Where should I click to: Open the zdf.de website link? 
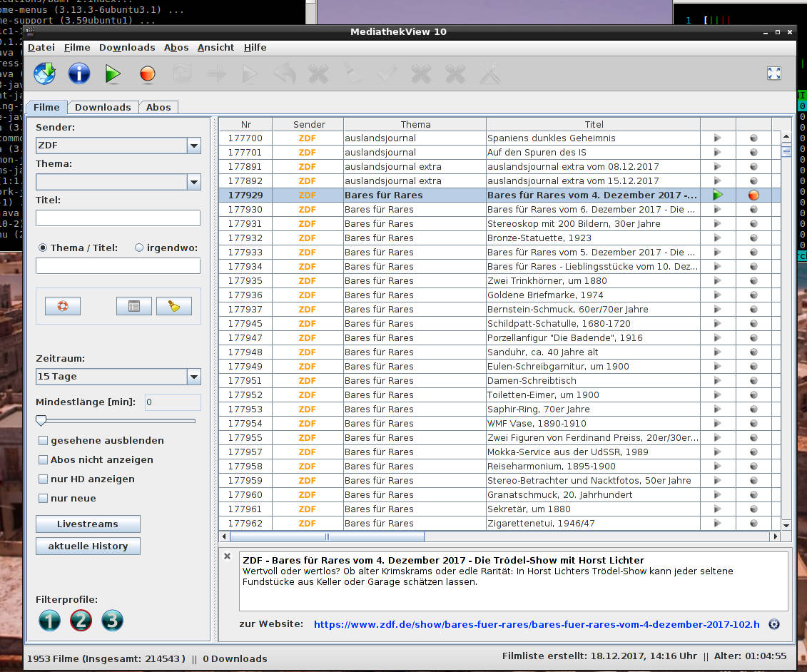[x=537, y=624]
